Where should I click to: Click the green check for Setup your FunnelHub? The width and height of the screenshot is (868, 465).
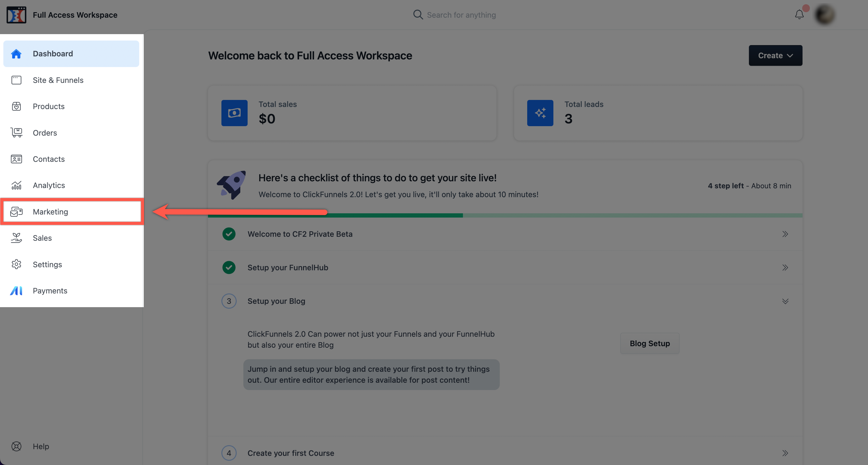229,267
